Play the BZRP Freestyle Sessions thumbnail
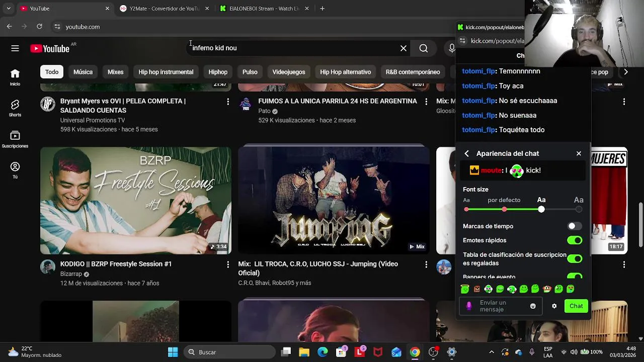Screen dimensions: 644x362 (x=136, y=201)
